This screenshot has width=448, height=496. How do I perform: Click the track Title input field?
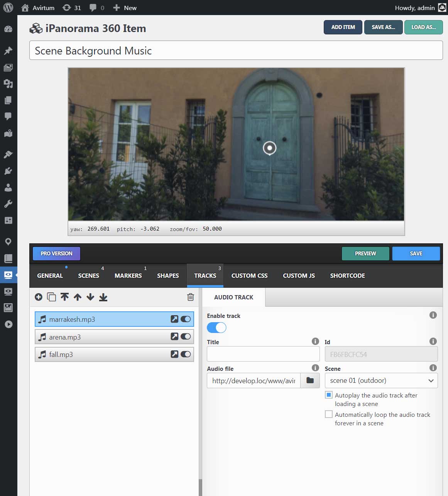[x=263, y=354]
